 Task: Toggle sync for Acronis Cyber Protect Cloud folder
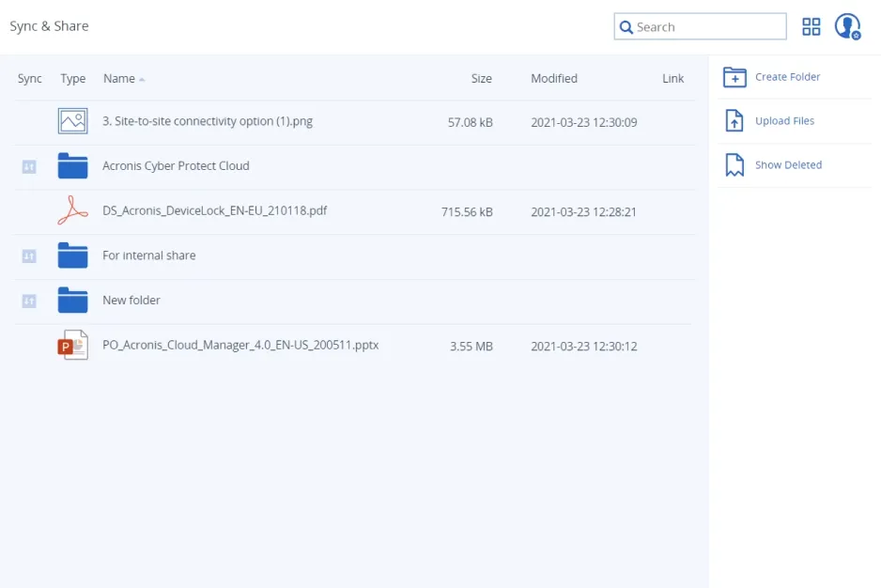point(29,166)
